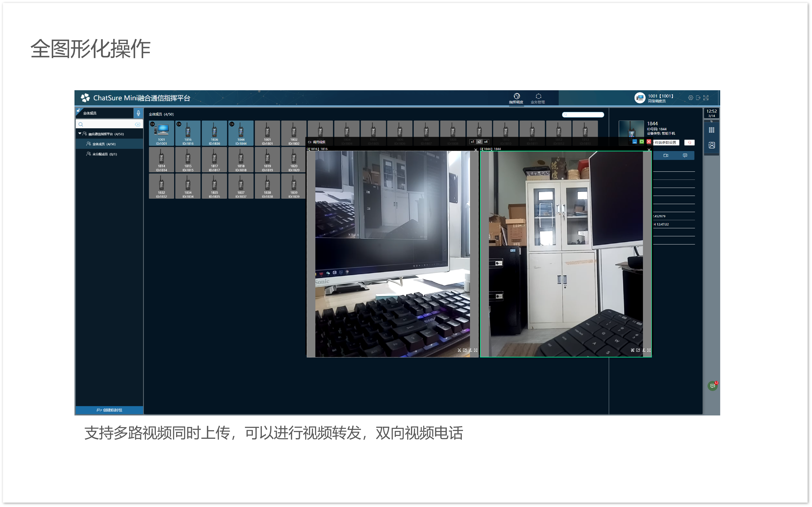The image size is (812, 507).
Task: Select the 1844 terminal tile
Action: (241, 133)
